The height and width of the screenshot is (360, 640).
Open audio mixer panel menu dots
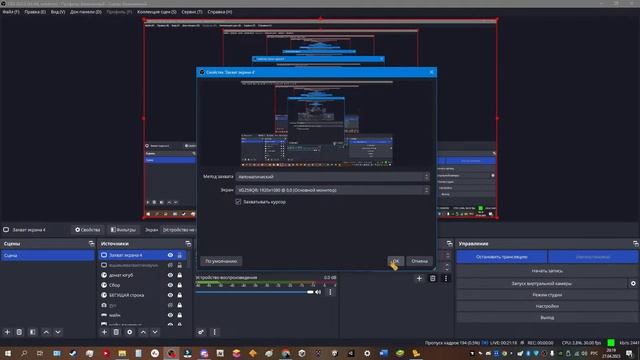tap(215, 332)
